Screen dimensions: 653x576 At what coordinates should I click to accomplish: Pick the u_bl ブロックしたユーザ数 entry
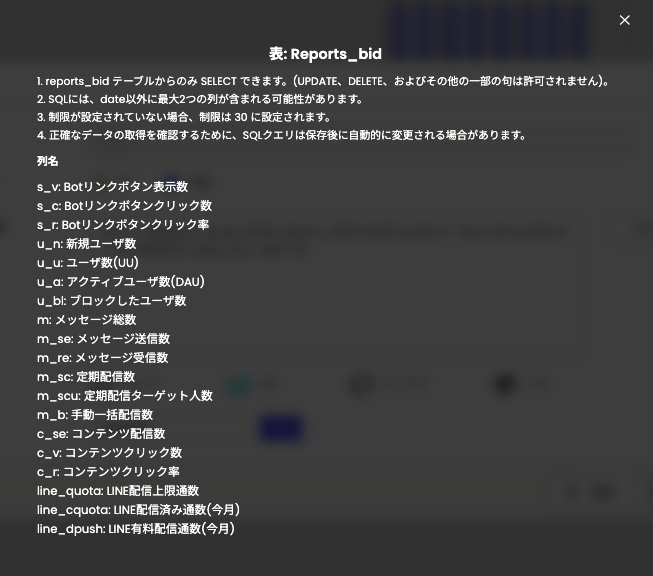tap(111, 301)
